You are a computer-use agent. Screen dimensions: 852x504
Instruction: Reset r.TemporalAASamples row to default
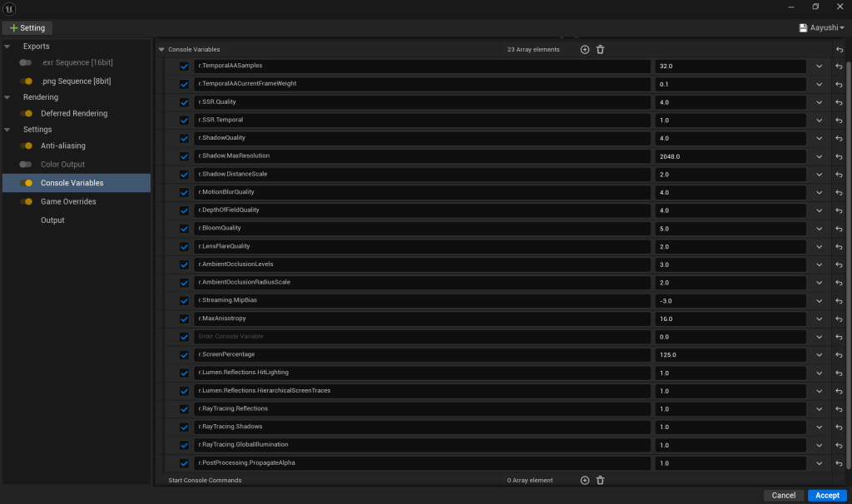pyautogui.click(x=838, y=67)
